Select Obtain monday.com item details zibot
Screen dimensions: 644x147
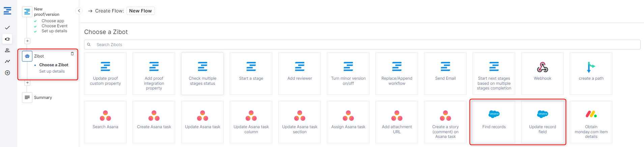click(591, 122)
